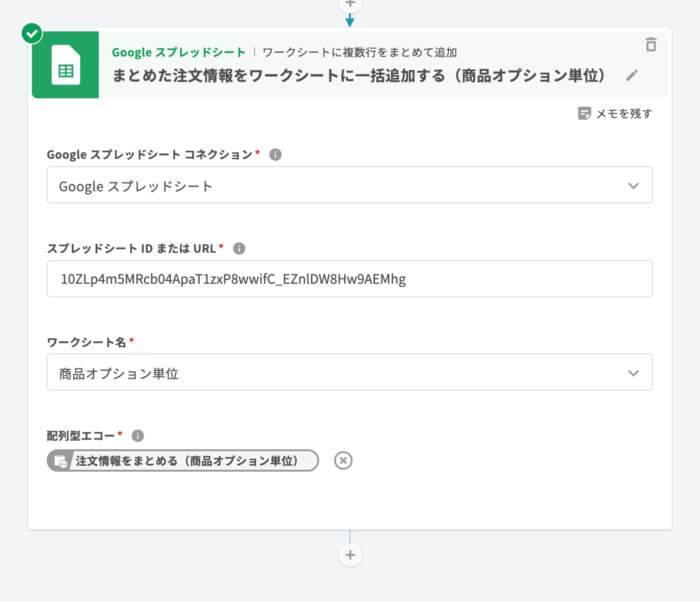Add a step using the bottom plus button
This screenshot has height=602, width=700.
[x=350, y=555]
